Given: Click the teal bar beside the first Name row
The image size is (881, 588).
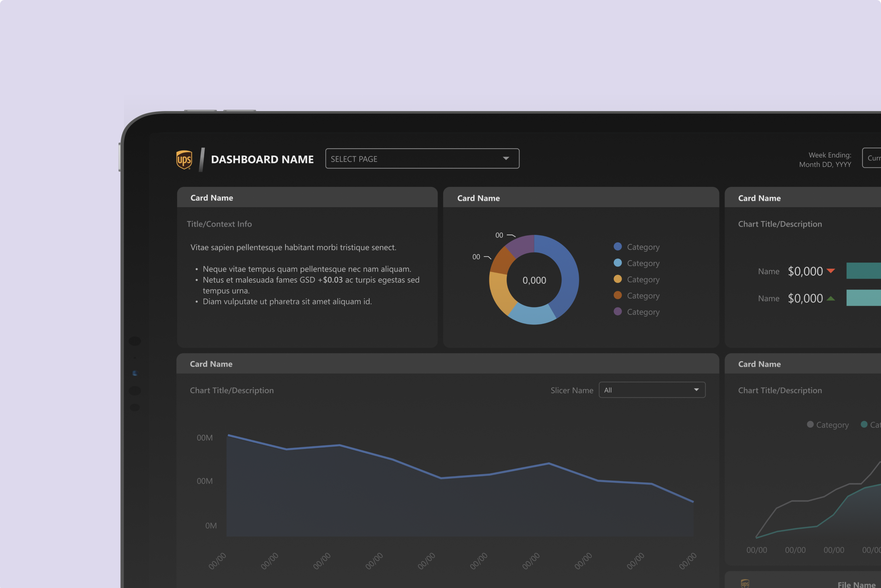Looking at the screenshot, I should click(x=863, y=271).
